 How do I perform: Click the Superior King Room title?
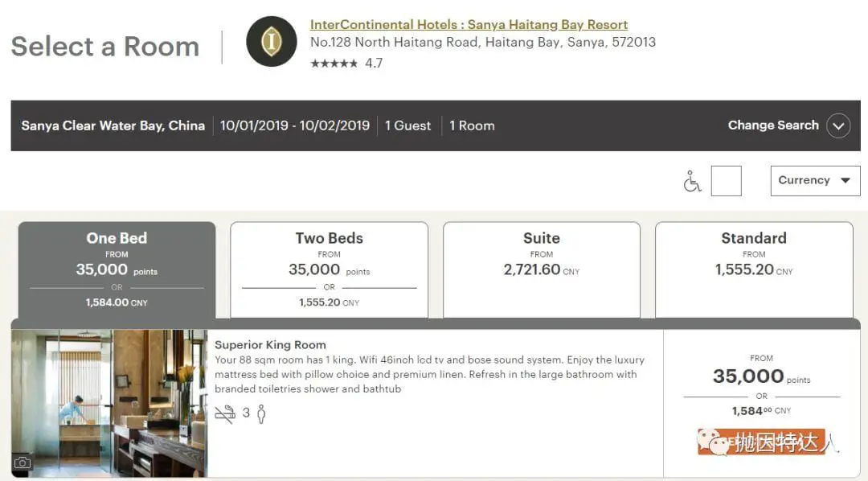tap(270, 344)
